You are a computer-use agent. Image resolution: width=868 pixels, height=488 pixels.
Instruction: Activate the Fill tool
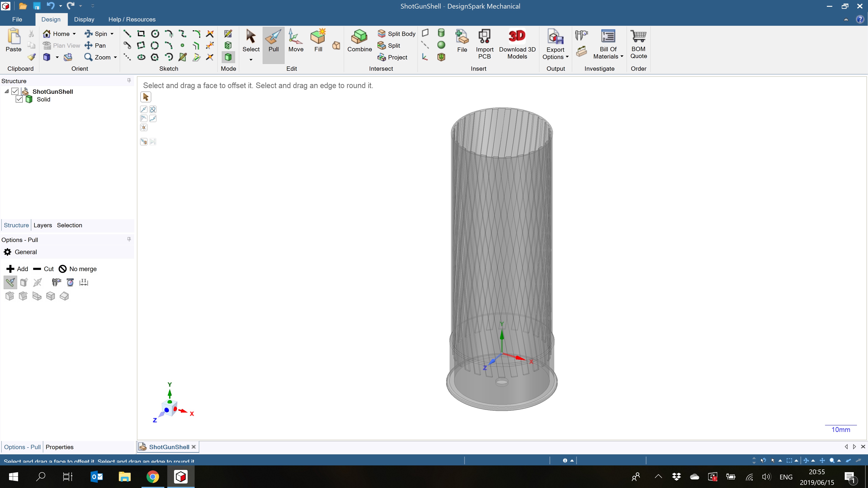point(318,41)
